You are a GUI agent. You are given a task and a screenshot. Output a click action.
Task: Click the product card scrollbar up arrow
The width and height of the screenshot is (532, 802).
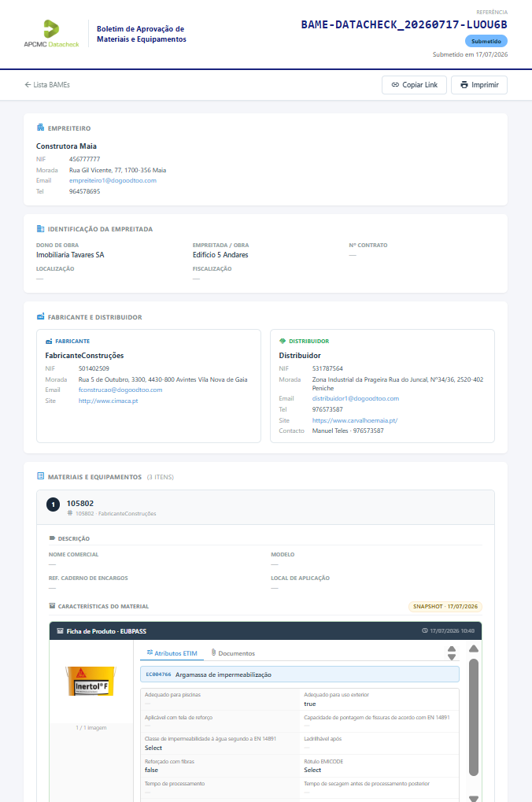click(474, 649)
